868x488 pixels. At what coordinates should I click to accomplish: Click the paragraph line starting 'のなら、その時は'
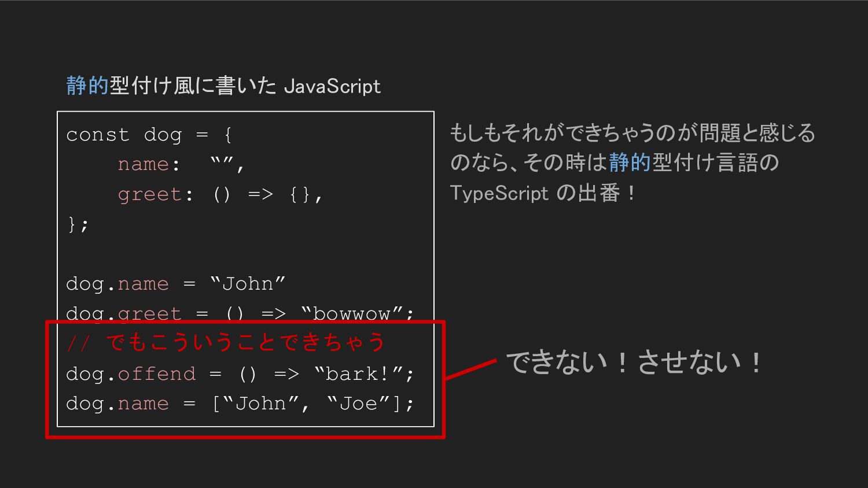click(x=615, y=162)
